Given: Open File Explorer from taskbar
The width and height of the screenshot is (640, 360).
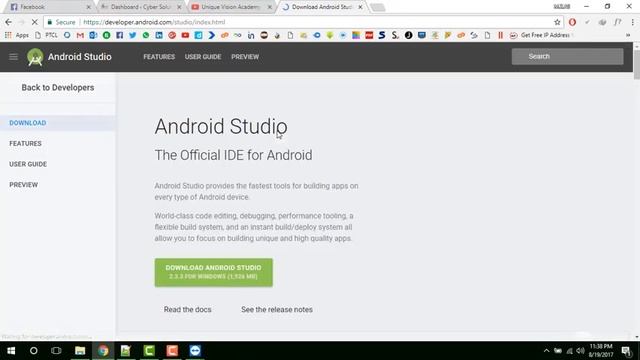Looking at the screenshot, I should 80,351.
